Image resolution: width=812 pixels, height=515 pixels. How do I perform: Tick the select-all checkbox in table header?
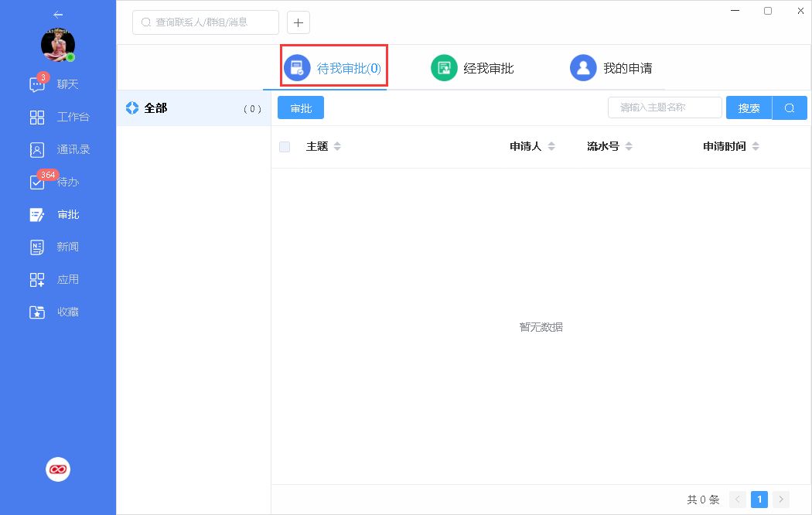(285, 147)
